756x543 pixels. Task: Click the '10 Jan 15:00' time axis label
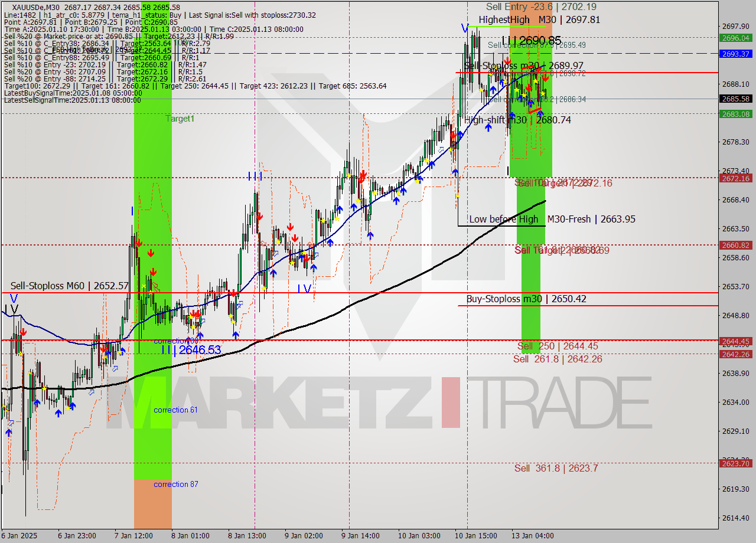point(475,536)
